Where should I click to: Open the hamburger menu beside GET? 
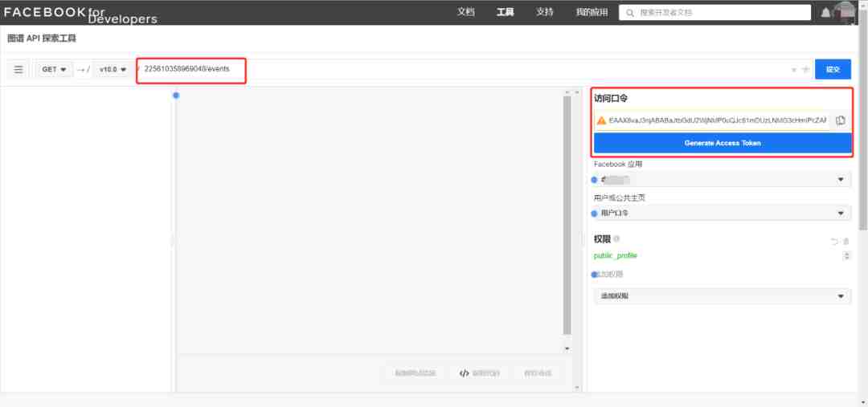point(18,70)
